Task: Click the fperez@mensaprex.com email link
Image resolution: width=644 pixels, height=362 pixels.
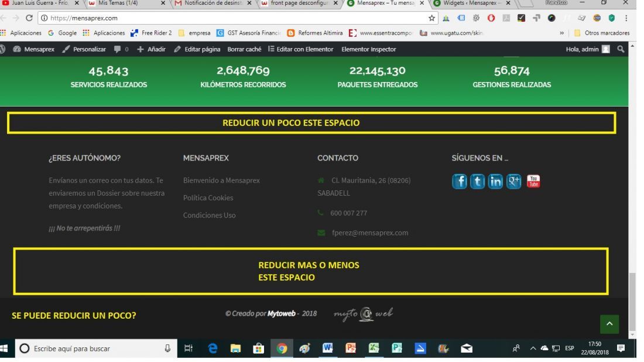Action: [370, 233]
